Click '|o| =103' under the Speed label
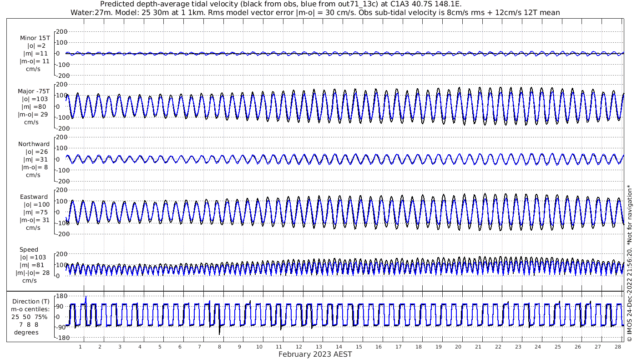This screenshot has height=364, width=637. [x=32, y=258]
